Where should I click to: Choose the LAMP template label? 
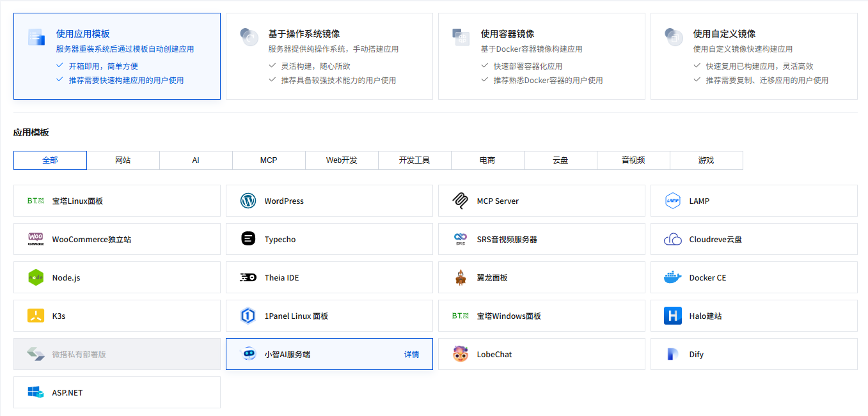(x=699, y=201)
